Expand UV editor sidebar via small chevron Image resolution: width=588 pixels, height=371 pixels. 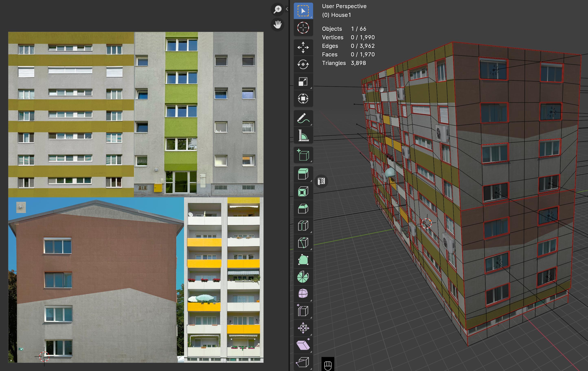pyautogui.click(x=287, y=9)
